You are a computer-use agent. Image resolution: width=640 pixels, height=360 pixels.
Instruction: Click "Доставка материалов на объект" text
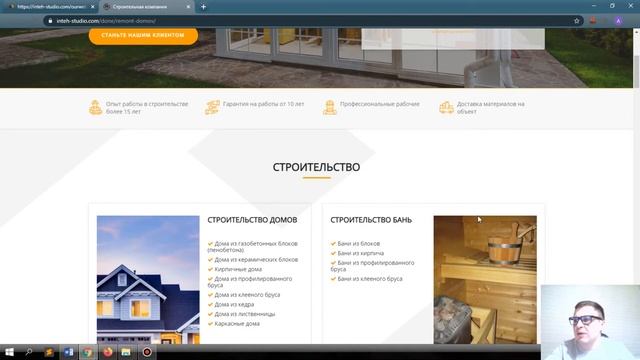(x=491, y=108)
